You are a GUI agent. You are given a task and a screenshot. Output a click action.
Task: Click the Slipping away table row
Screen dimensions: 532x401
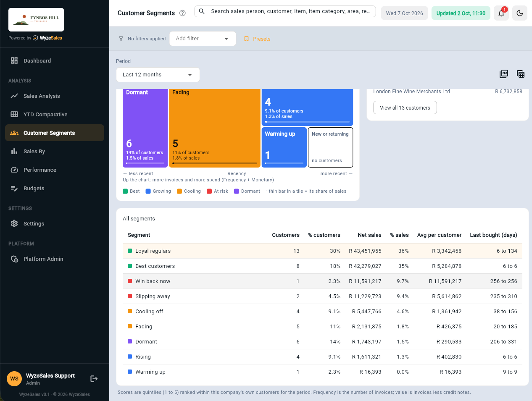point(322,296)
